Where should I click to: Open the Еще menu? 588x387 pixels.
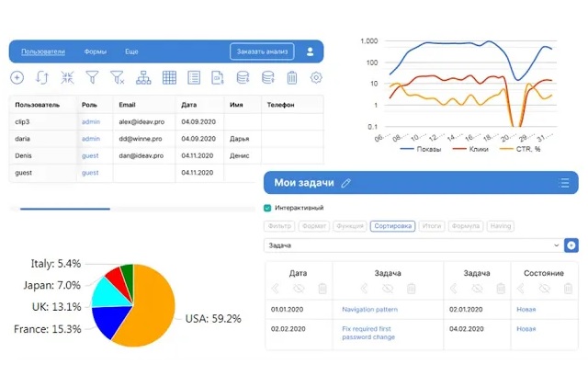pos(131,52)
